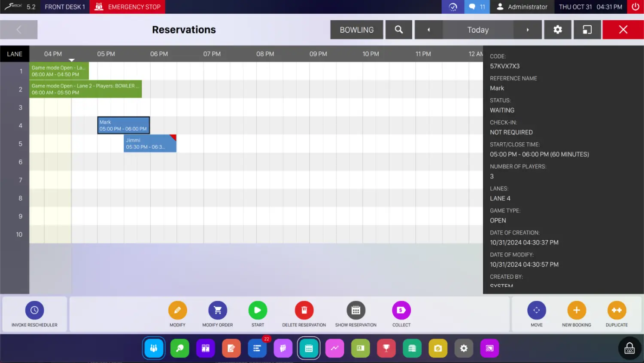The image size is (644, 363).
Task: Open the magenta screen cast dock icon
Action: (490, 348)
